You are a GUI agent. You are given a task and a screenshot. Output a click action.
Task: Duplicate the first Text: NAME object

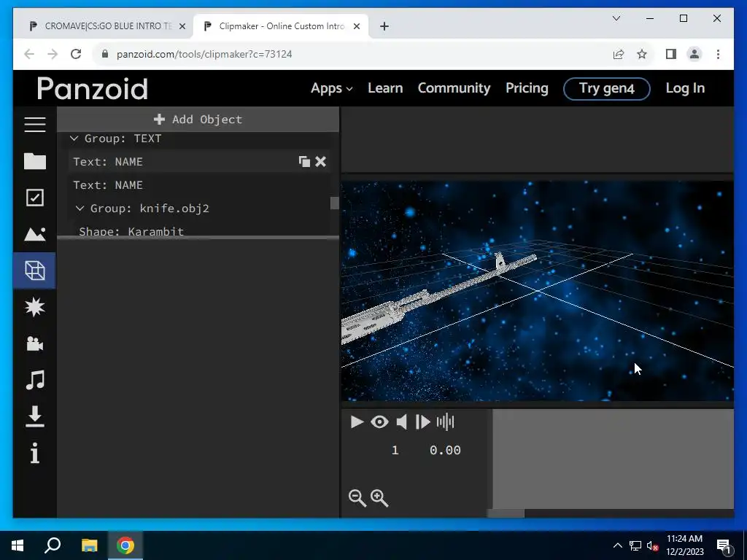tap(304, 161)
